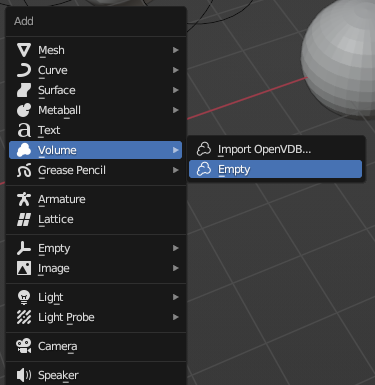This screenshot has height=385, width=375.
Task: Open the Light menu entry
Action: (96, 297)
